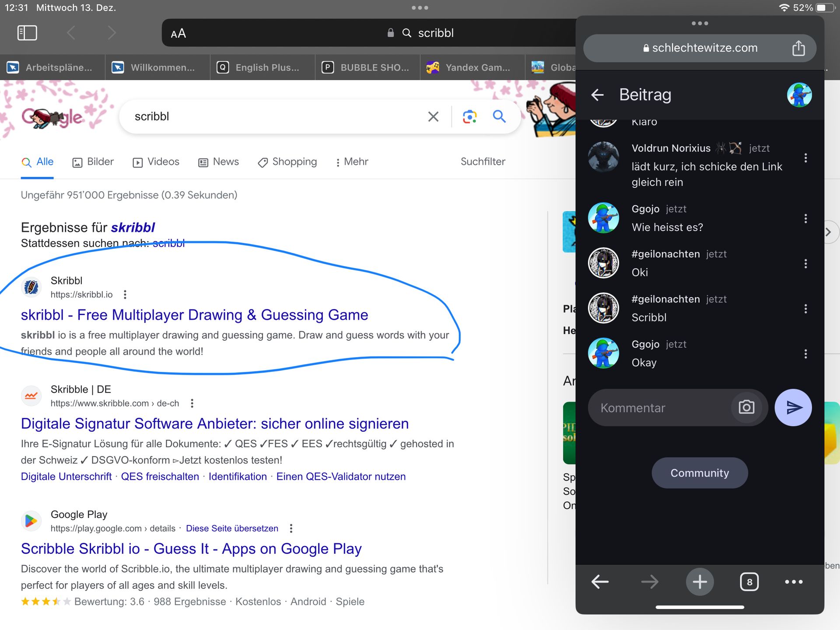Viewport: 840px width, 630px height.
Task: Open options for Voldrun Norixius comment
Action: coord(805,158)
